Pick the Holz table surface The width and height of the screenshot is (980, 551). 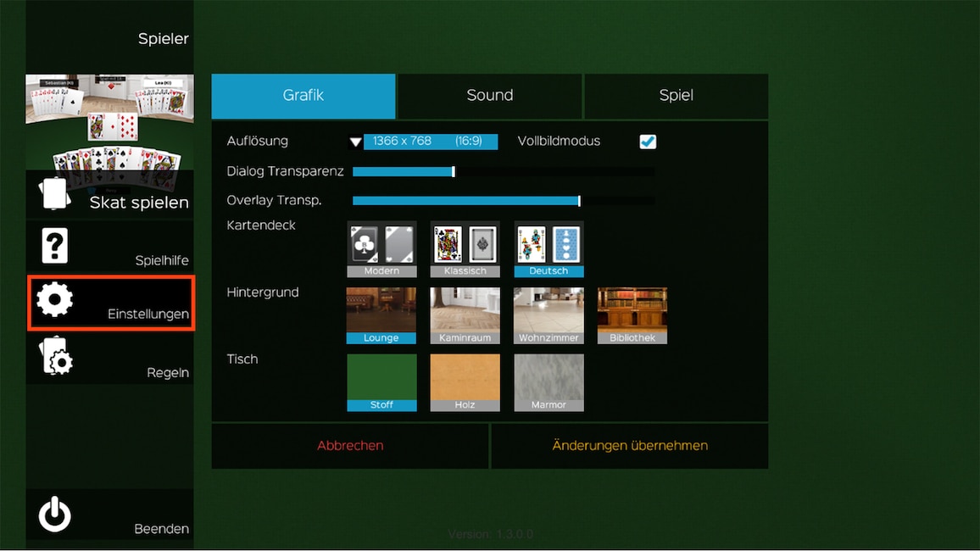(465, 382)
